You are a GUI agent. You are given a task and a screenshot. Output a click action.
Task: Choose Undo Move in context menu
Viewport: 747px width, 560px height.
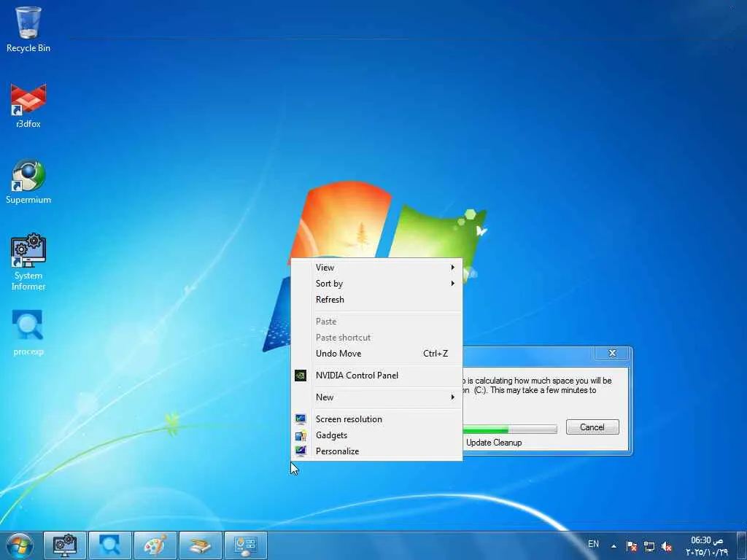click(x=376, y=354)
